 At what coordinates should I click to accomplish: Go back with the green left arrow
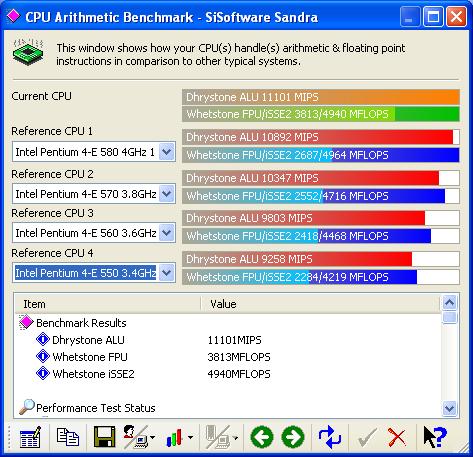tap(262, 437)
